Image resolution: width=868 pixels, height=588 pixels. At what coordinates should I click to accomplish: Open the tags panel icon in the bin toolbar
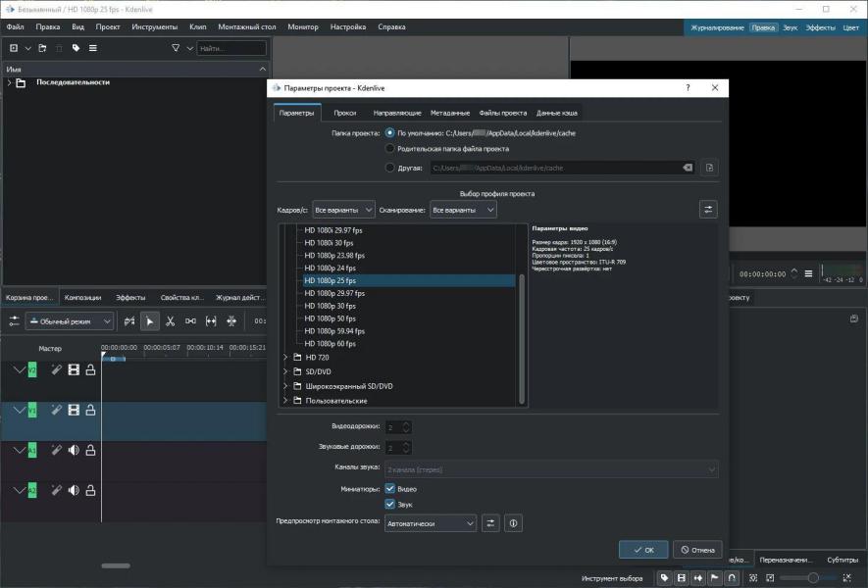(76, 48)
